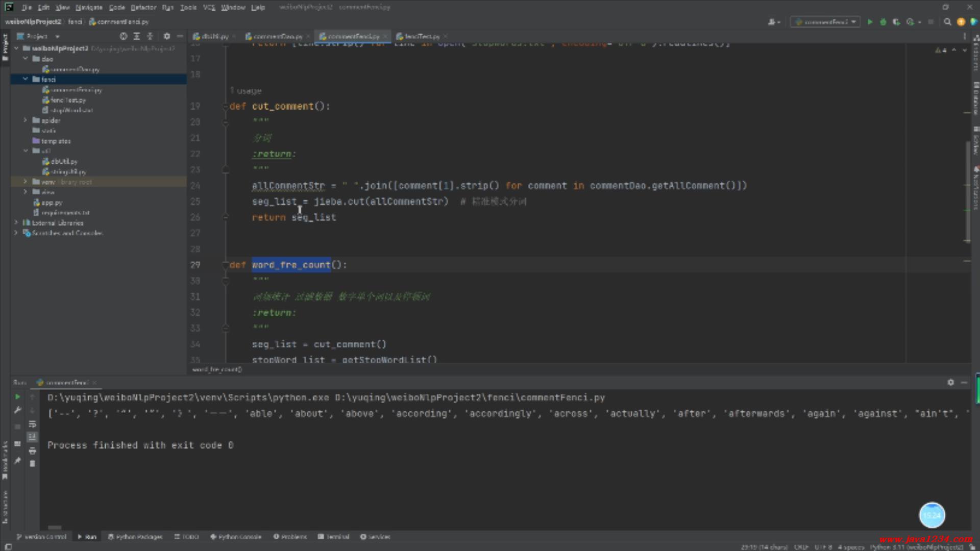Select opened file with the locate target icon
The height and width of the screenshot is (551, 980).
coord(123,36)
